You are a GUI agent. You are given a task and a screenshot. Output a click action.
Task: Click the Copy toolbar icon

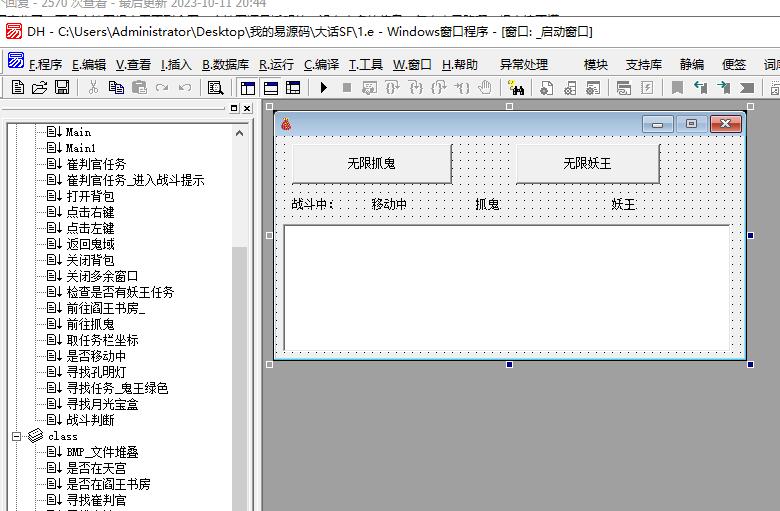click(x=116, y=88)
